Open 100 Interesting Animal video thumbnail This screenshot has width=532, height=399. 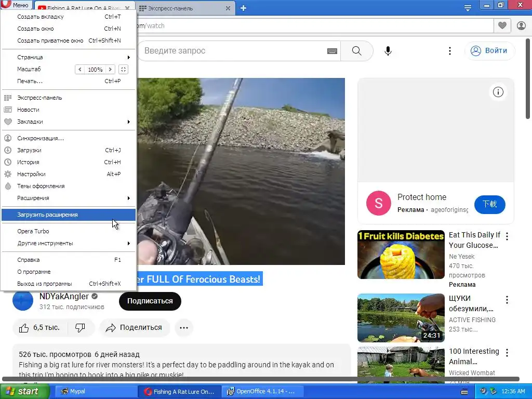[x=401, y=365]
